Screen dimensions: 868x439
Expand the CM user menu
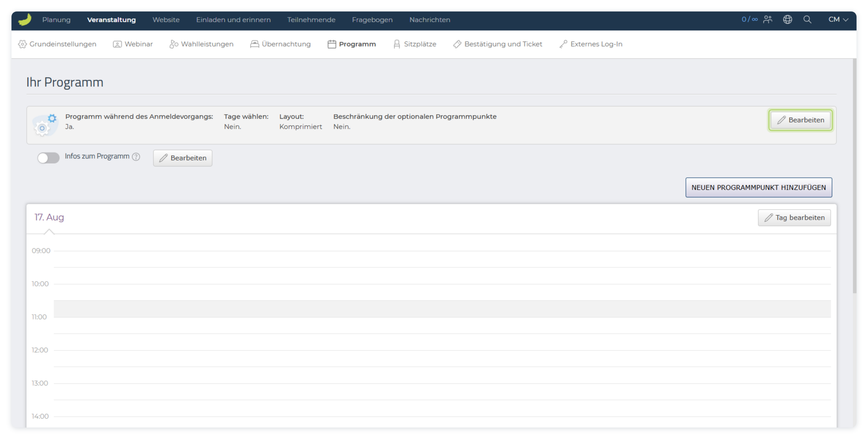click(838, 19)
